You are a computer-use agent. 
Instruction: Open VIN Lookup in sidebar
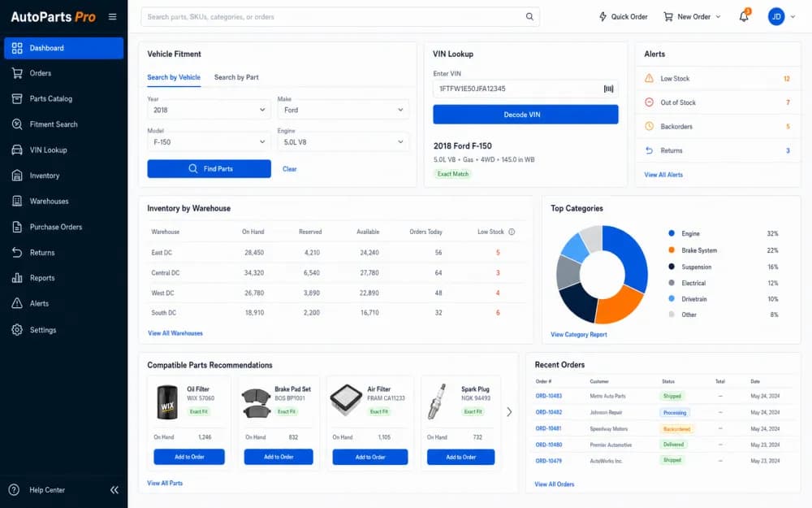[x=63, y=150]
